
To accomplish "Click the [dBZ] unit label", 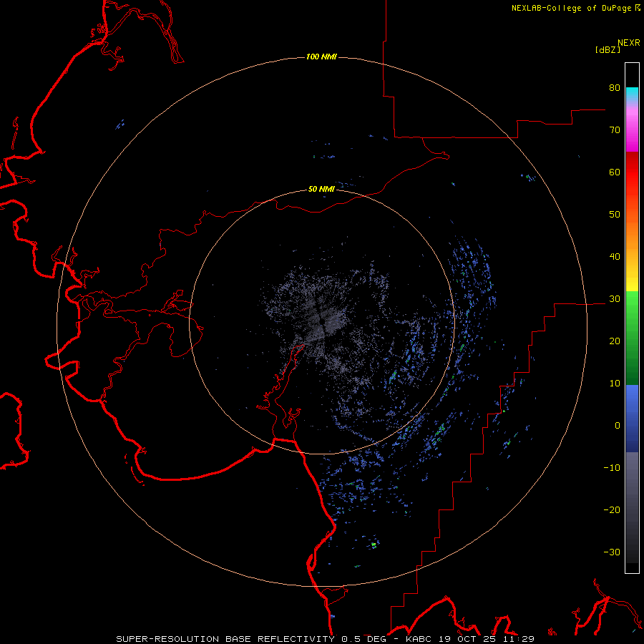I will click(x=608, y=50).
